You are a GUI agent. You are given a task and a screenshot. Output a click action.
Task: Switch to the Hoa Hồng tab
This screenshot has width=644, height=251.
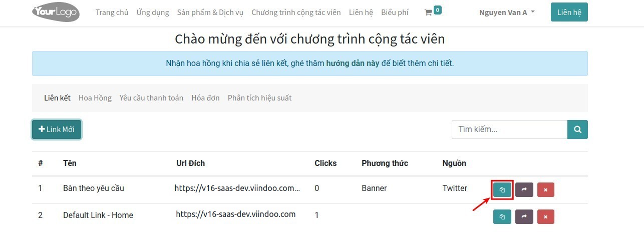95,98
